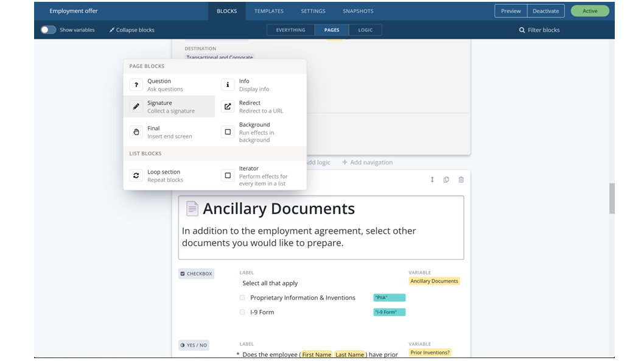Switch to the TEMPLATES tab
The image size is (644, 363).
click(268, 10)
